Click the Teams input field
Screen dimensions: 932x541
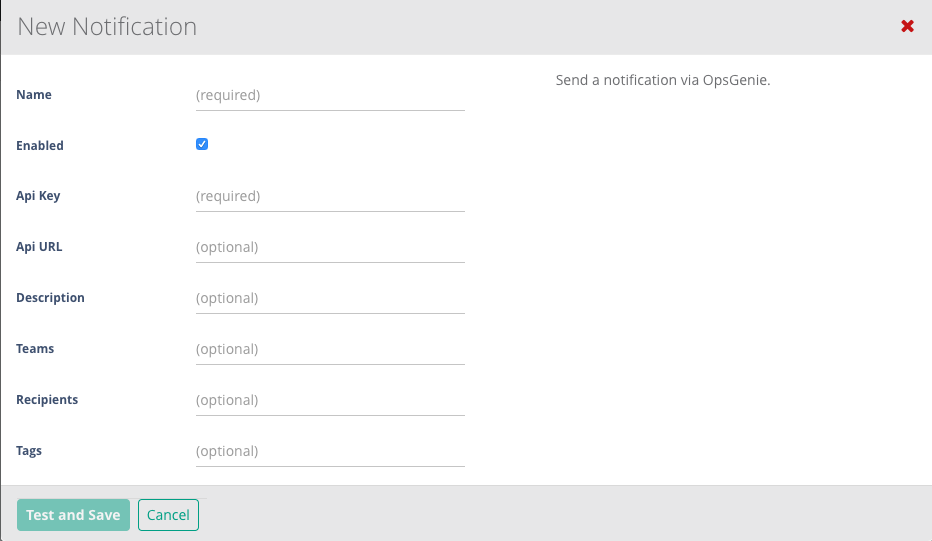[x=330, y=350]
